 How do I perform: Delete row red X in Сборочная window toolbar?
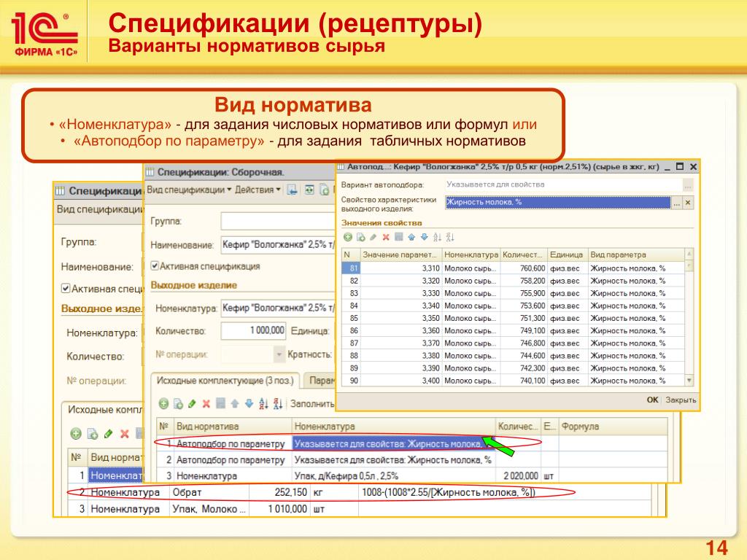click(x=206, y=404)
